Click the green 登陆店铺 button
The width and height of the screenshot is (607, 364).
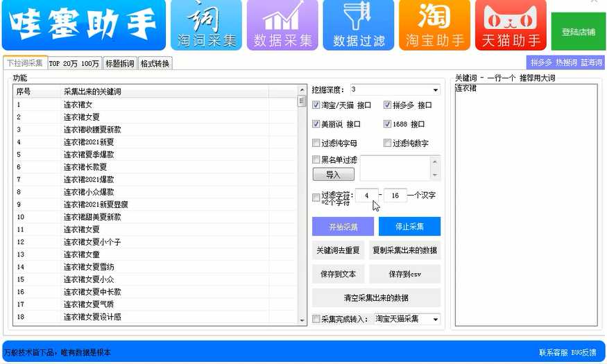(579, 32)
